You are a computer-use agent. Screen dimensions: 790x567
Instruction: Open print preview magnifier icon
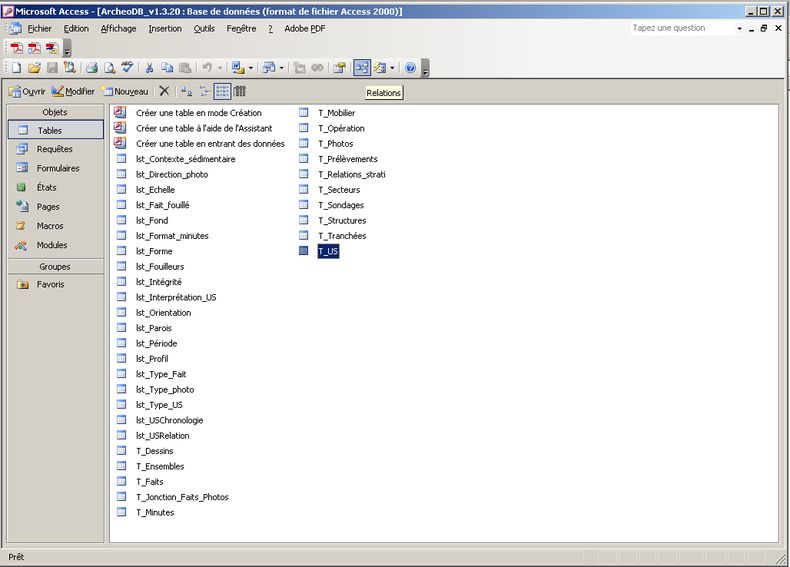point(109,68)
